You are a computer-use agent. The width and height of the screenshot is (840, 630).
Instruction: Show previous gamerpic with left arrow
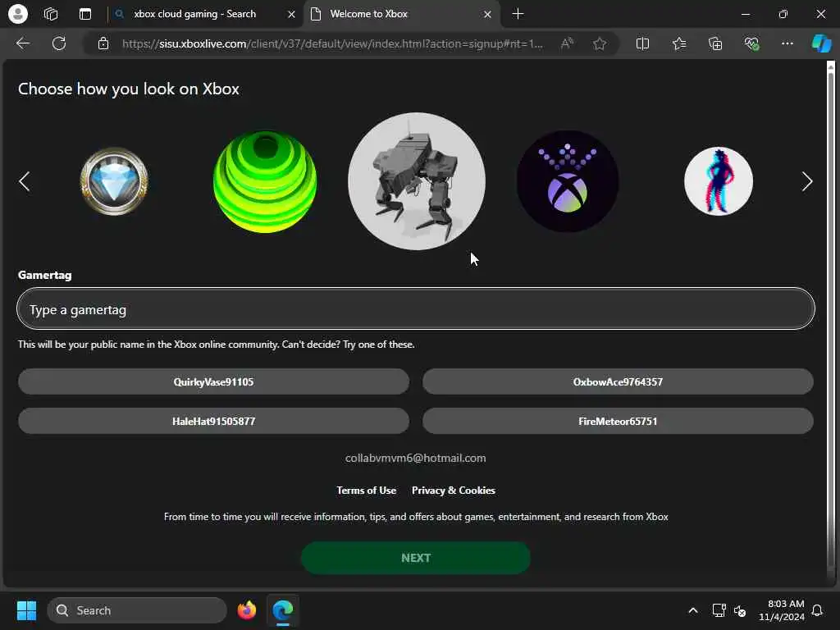click(x=24, y=181)
